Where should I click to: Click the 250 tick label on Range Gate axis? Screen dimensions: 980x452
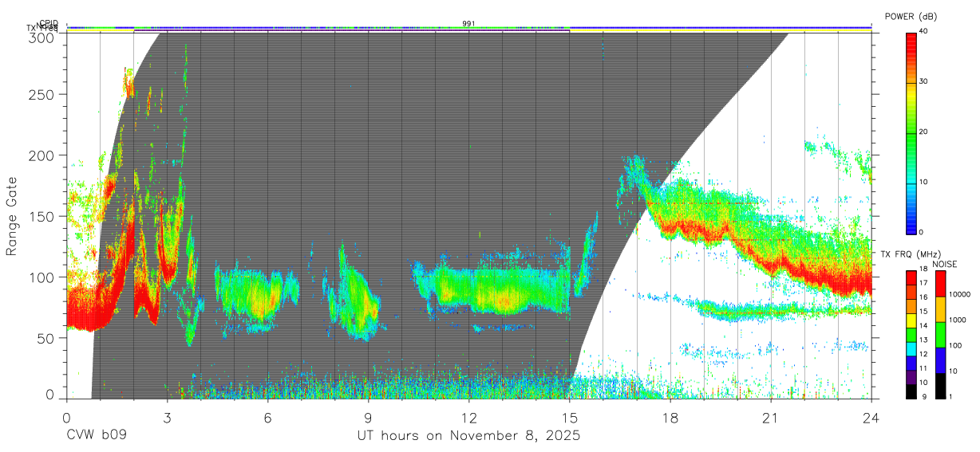pos(42,94)
